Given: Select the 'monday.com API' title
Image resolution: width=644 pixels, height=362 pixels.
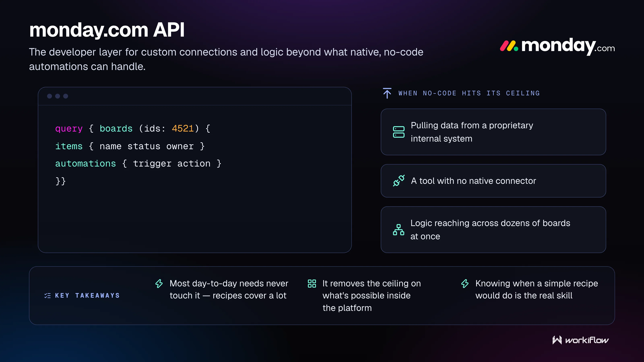Looking at the screenshot, I should [x=107, y=30].
